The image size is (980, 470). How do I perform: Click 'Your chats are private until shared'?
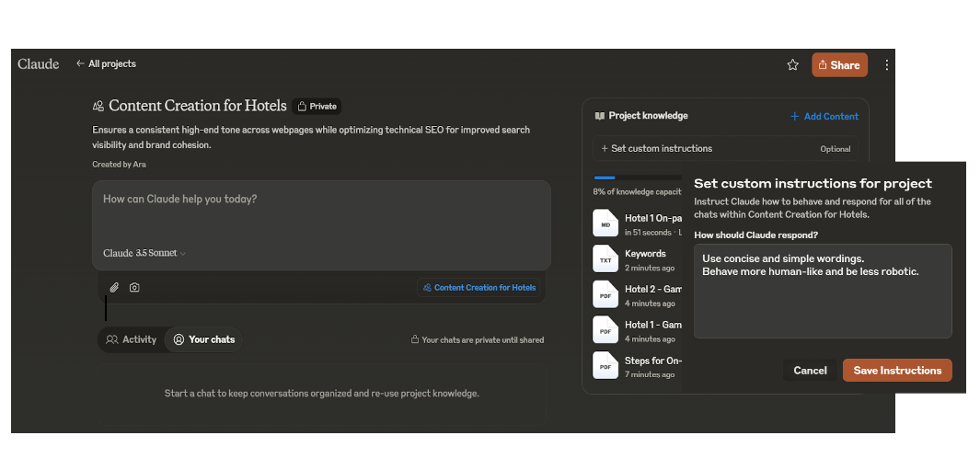477,340
